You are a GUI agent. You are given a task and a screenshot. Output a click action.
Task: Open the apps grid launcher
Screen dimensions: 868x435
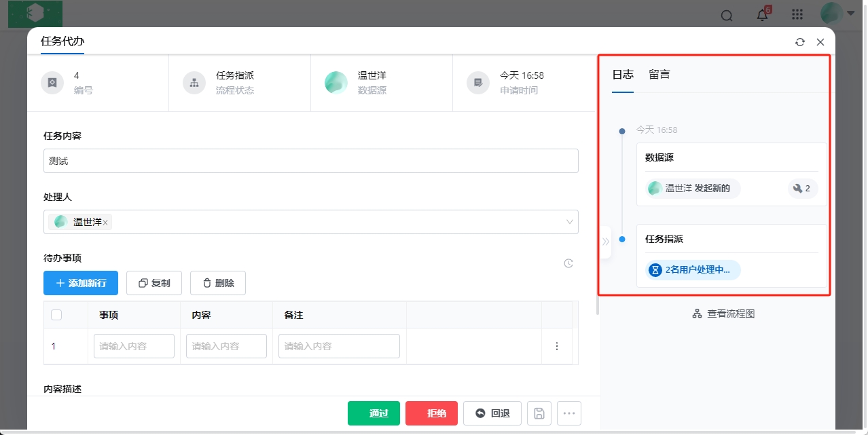pyautogui.click(x=797, y=15)
